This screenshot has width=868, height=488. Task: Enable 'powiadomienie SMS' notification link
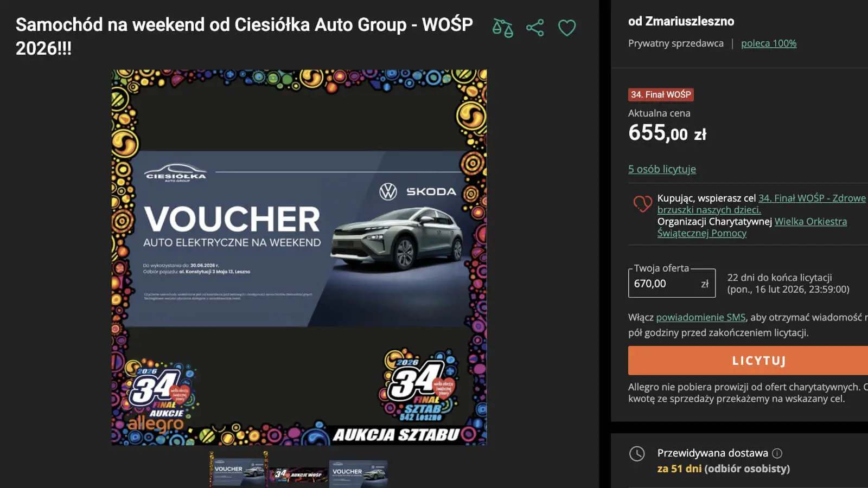point(701,317)
